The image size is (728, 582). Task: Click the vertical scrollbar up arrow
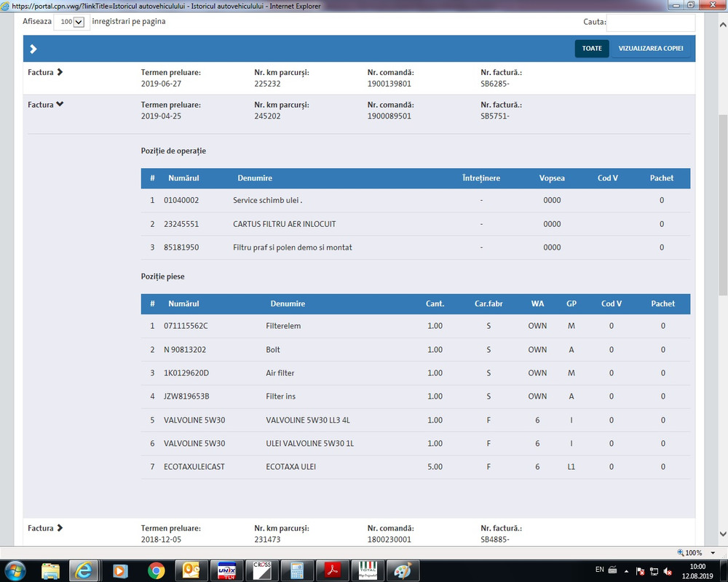click(723, 25)
